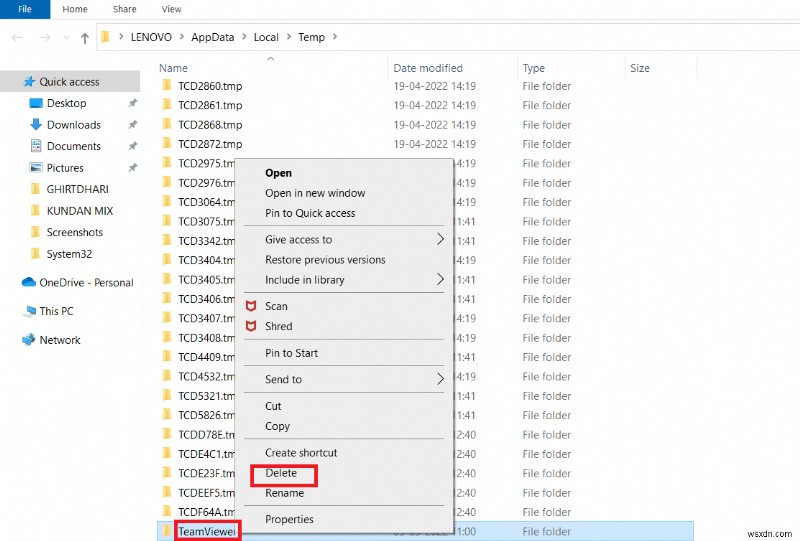800x541 pixels.
Task: Click the pin icon next to Downloads
Action: (133, 125)
